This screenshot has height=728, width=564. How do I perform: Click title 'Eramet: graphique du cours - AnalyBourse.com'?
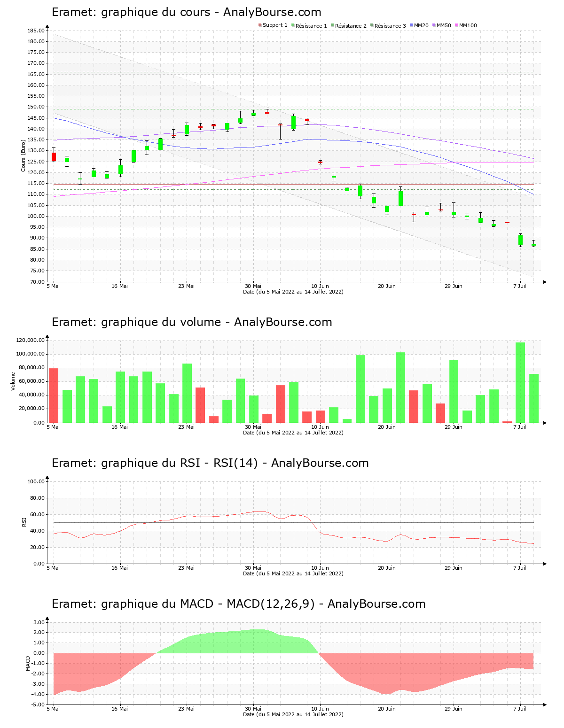click(187, 12)
